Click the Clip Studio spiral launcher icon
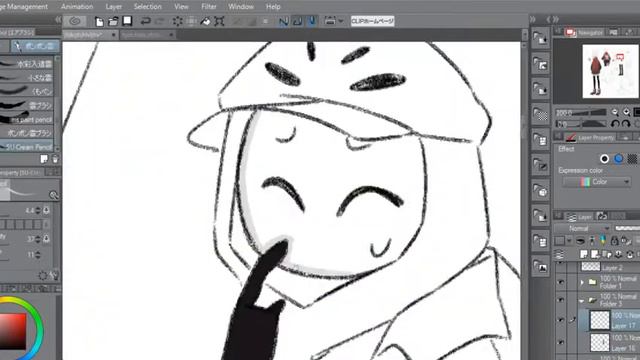640x360 pixels. [75, 21]
